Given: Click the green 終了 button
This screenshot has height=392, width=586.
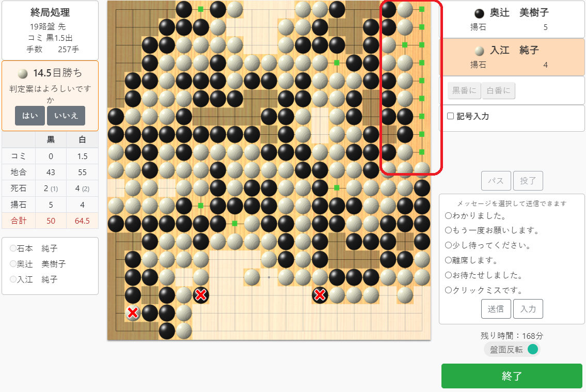Looking at the screenshot, I should pyautogui.click(x=512, y=376).
